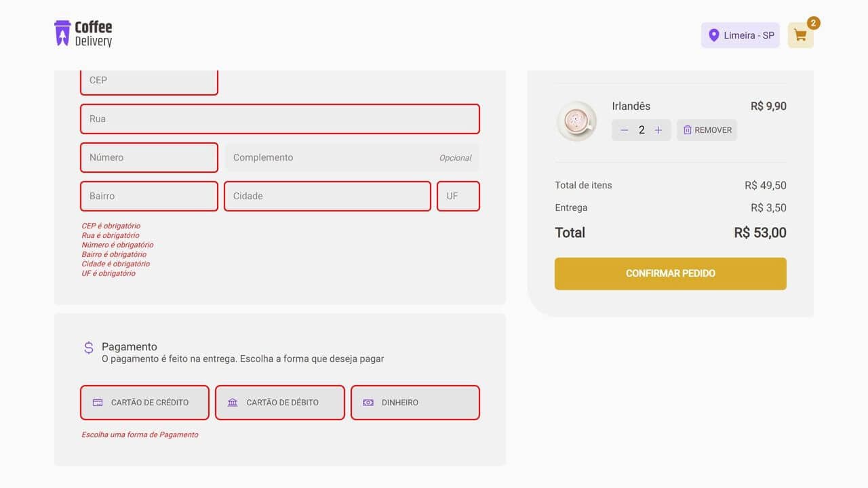The image size is (868, 488).
Task: Choose Dinheiro as payment method
Action: [415, 402]
